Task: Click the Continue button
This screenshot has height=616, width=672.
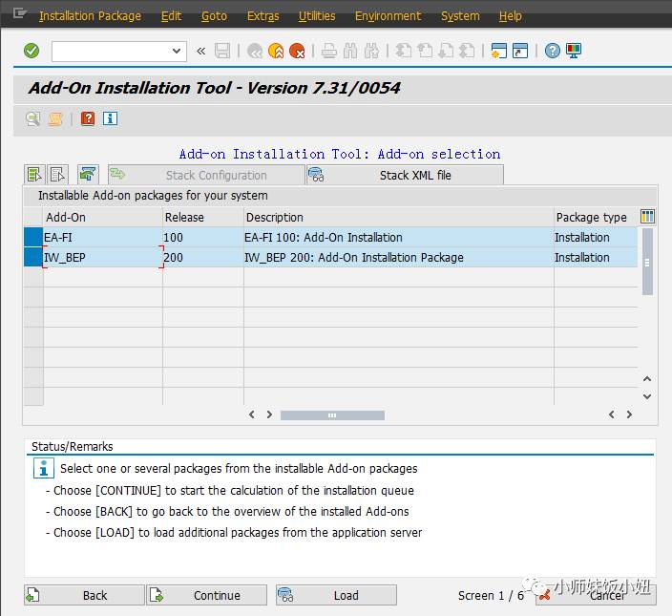Action: pos(206,595)
